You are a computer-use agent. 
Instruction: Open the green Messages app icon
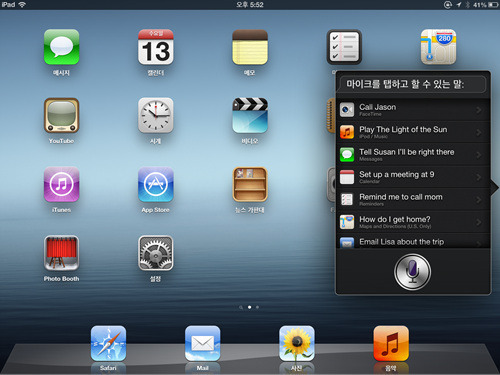coord(62,47)
